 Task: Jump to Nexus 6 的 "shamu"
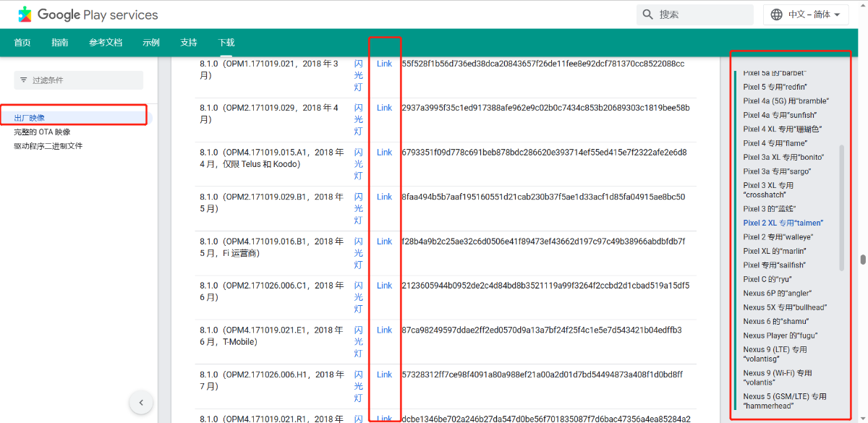coord(776,322)
